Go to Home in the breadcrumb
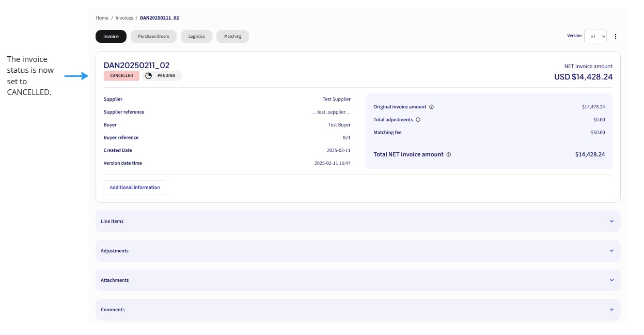 (102, 18)
